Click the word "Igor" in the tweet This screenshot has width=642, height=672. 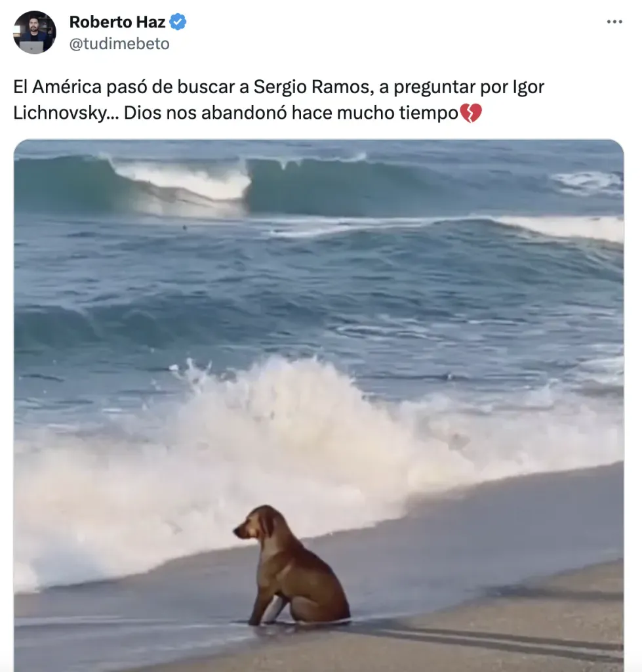coord(528,87)
